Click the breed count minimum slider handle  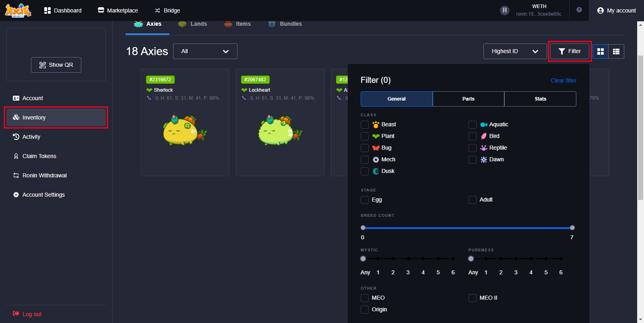coord(363,228)
